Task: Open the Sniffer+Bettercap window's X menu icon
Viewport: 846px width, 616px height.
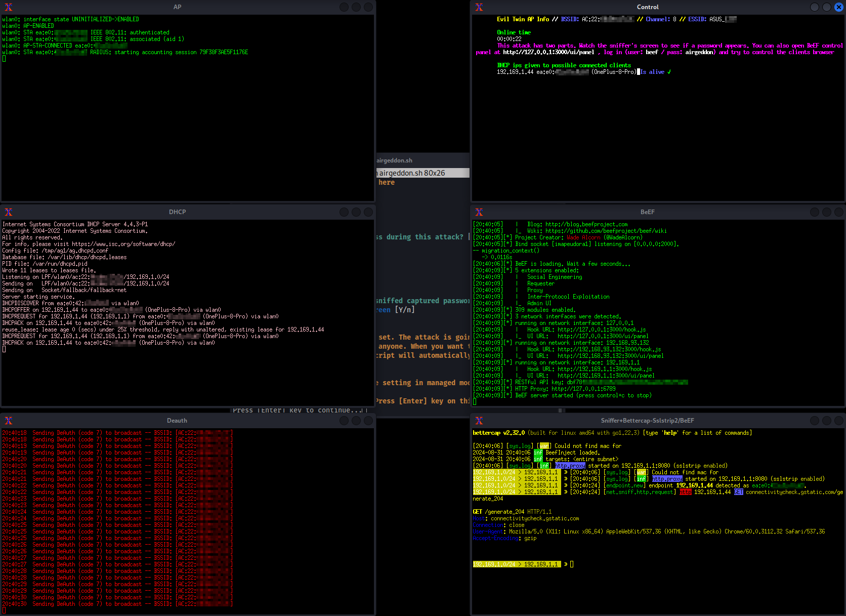Action: point(479,421)
